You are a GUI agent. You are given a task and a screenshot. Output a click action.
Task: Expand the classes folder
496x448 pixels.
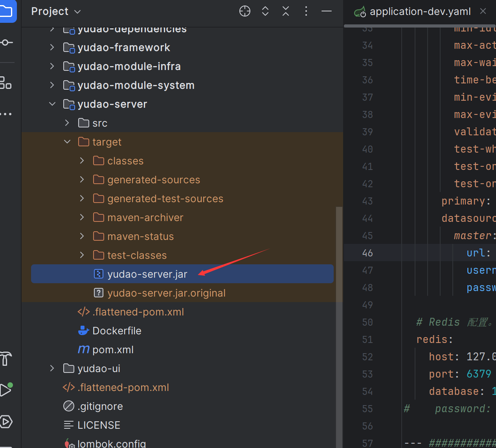pyautogui.click(x=82, y=160)
